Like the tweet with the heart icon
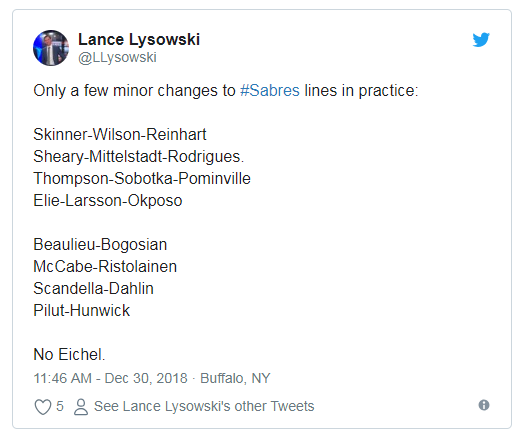The image size is (526, 441). tap(43, 407)
